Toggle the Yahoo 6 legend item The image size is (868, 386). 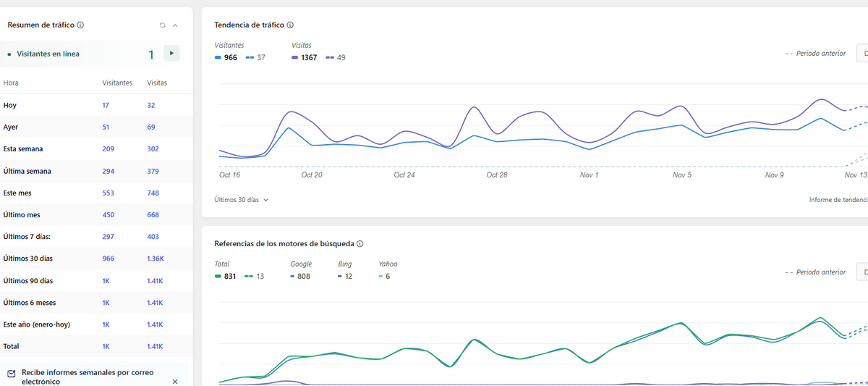(x=384, y=277)
